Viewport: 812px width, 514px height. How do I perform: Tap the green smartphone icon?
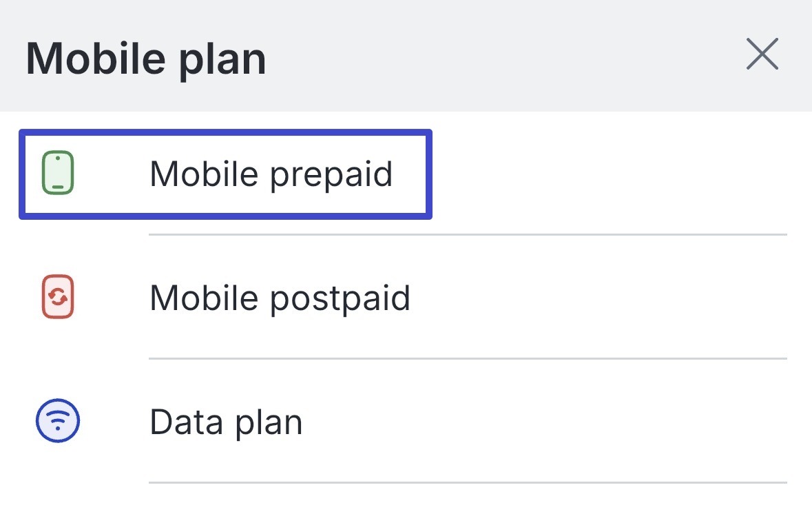pyautogui.click(x=58, y=174)
